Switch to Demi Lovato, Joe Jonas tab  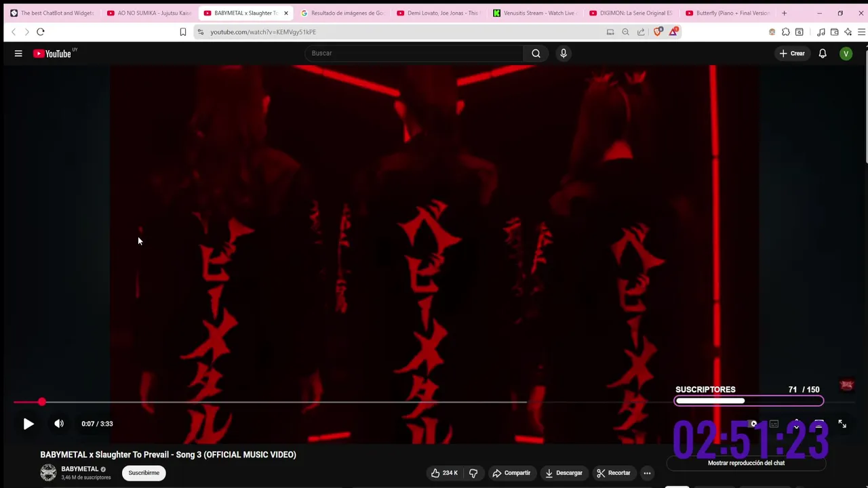[x=439, y=13]
